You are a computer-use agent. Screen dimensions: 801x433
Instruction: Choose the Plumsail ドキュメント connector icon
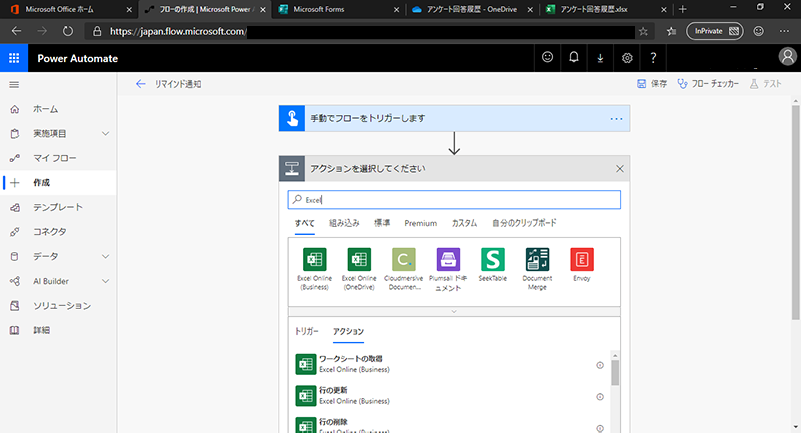(449, 259)
